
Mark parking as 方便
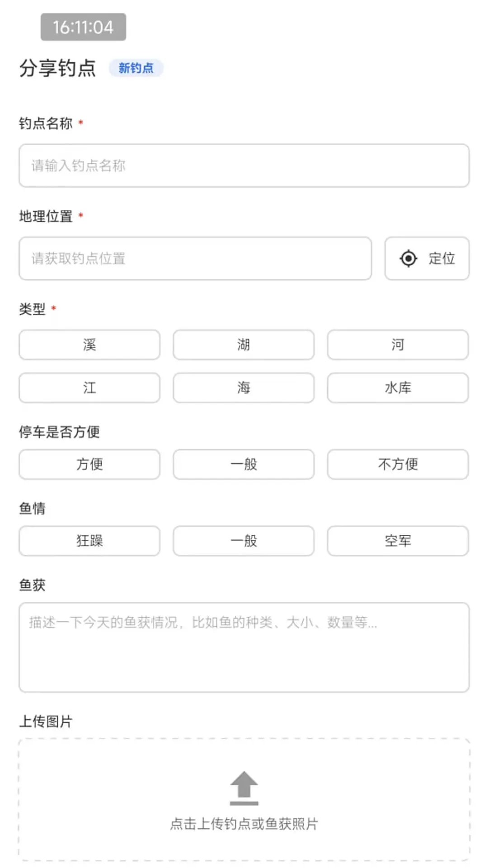click(89, 465)
